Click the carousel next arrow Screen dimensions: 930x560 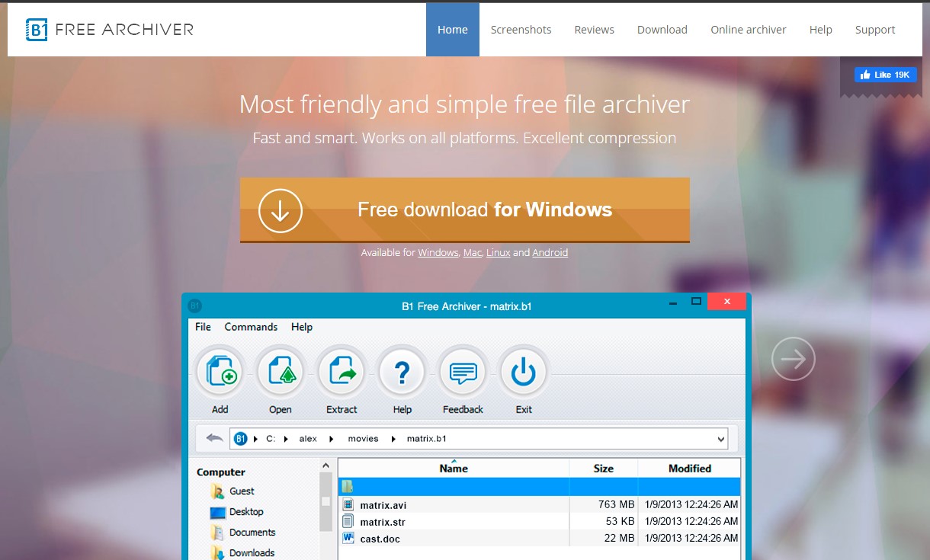tap(793, 358)
